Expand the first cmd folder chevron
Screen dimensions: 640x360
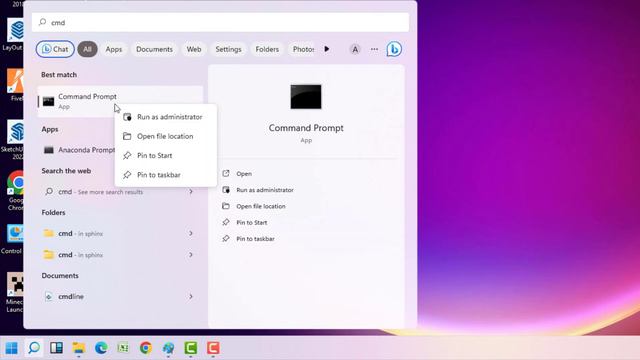tap(191, 233)
